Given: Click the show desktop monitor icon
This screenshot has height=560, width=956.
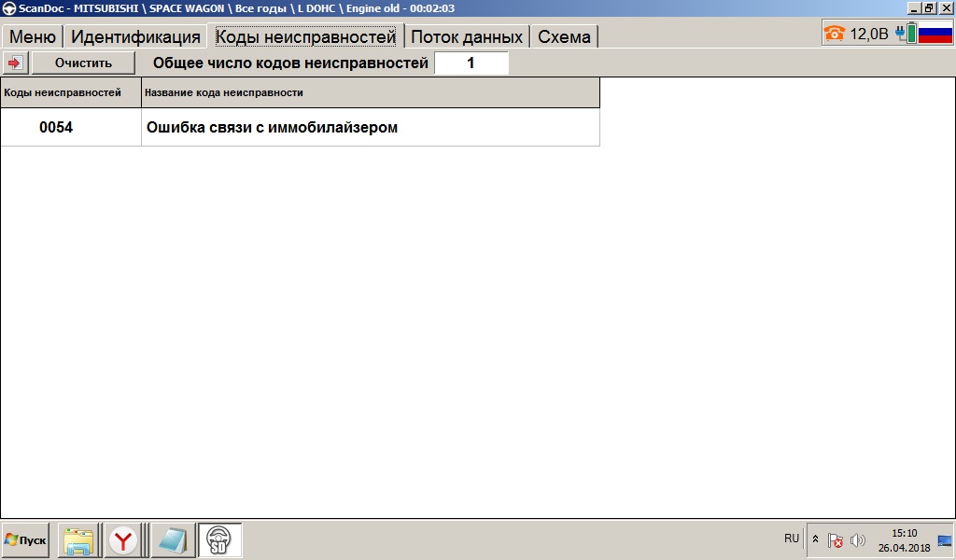Looking at the screenshot, I should (x=945, y=540).
